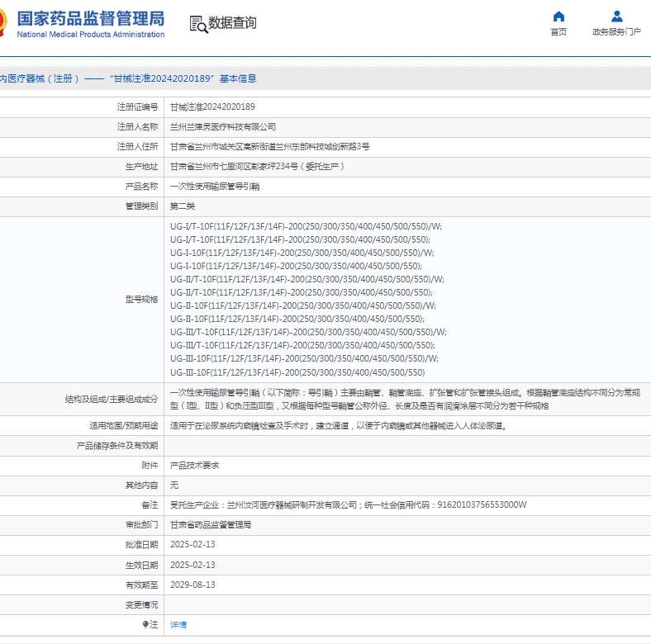Click the 首页 text link
The image size is (651, 644).
click(x=558, y=32)
